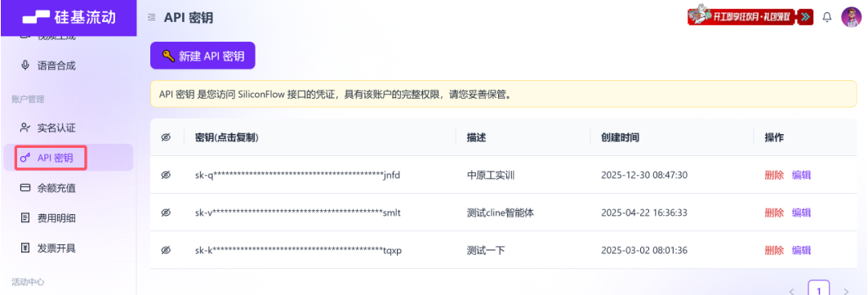
Task: Click 删除 for 测试cline智能体 key
Action: pyautogui.click(x=774, y=213)
